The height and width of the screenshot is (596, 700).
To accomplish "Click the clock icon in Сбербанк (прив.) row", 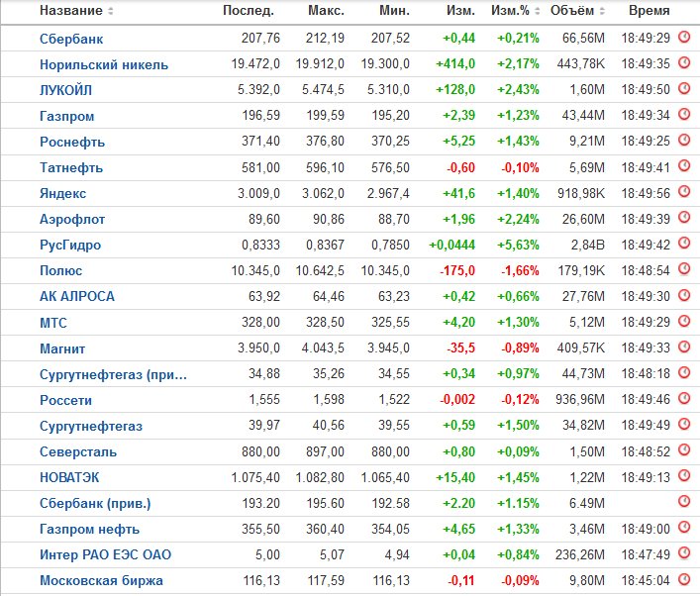I will click(684, 502).
